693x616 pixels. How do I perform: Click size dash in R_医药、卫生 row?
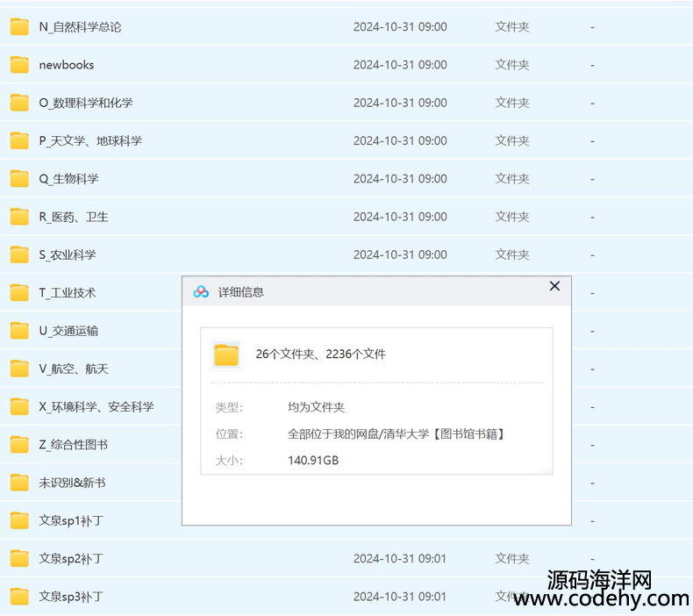click(x=592, y=218)
